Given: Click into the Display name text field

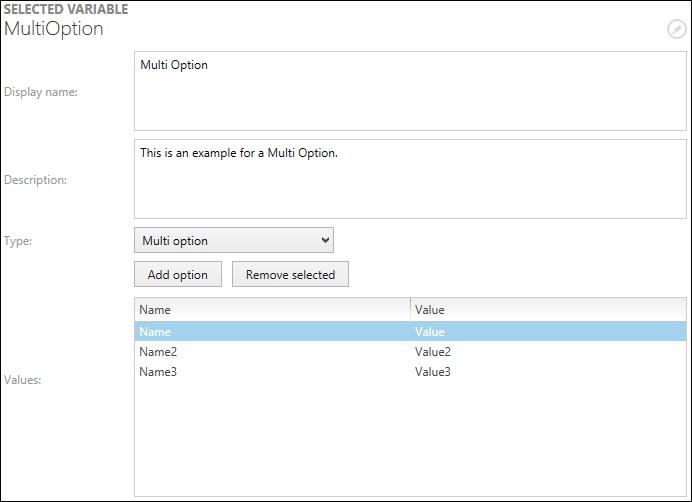Looking at the screenshot, I should pos(410,91).
